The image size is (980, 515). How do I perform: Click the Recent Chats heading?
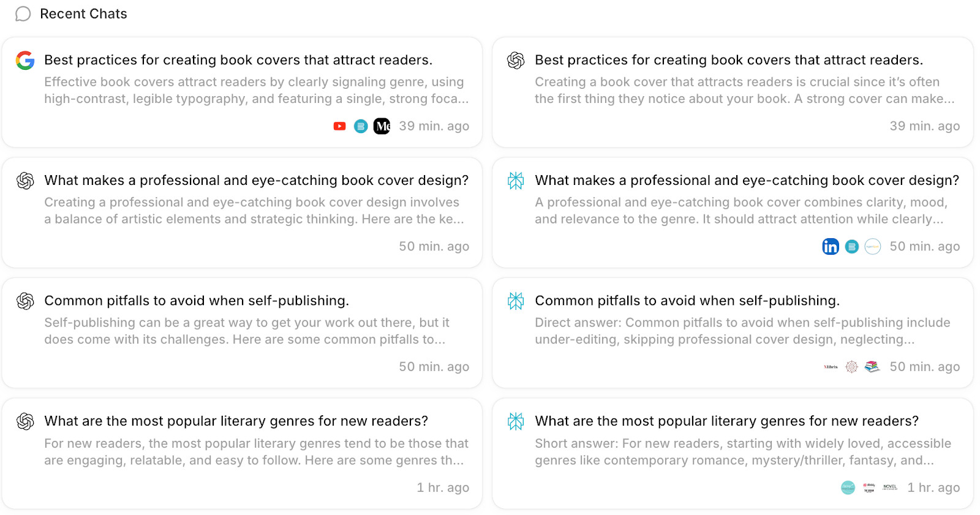[83, 14]
